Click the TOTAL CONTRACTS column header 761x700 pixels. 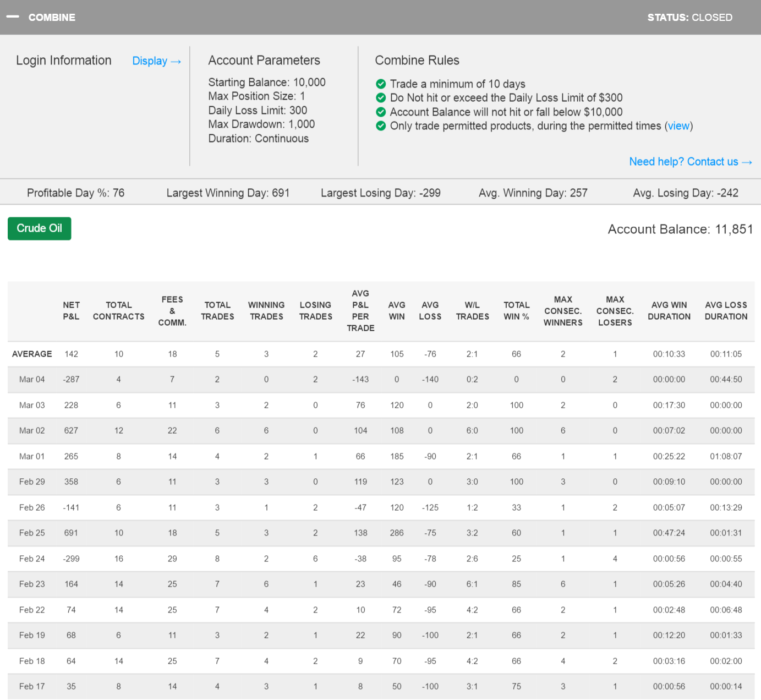[x=119, y=311]
